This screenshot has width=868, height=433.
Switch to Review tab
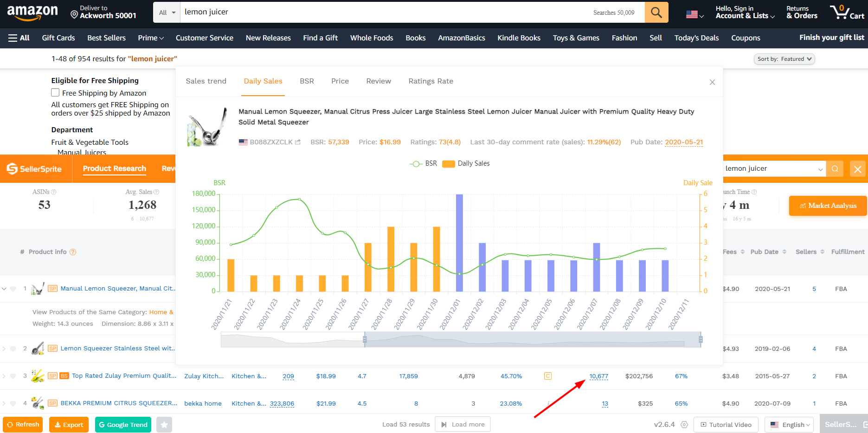point(379,81)
